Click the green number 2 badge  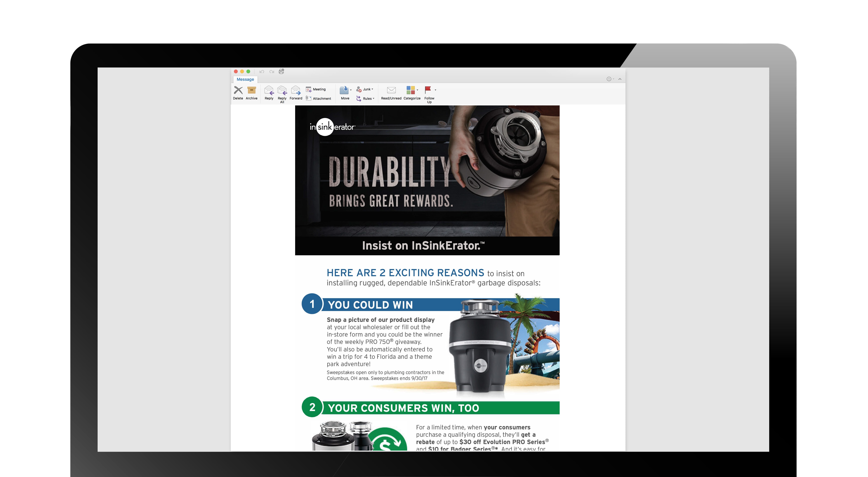pyautogui.click(x=312, y=407)
